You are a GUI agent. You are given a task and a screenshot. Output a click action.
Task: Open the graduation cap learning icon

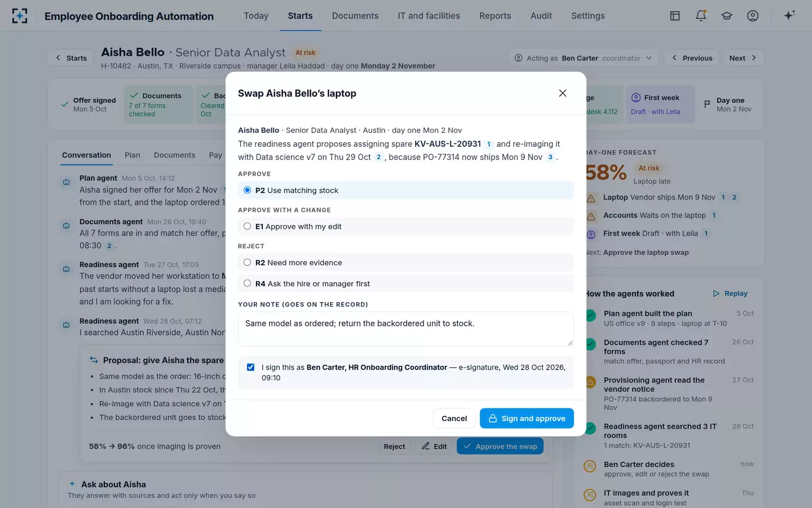pyautogui.click(x=727, y=16)
